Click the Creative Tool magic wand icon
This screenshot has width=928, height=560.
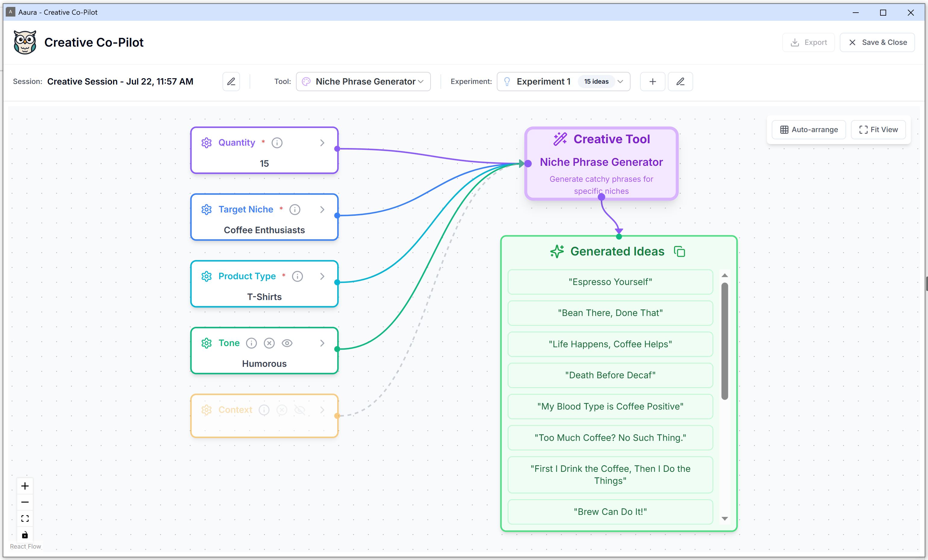[x=560, y=139]
